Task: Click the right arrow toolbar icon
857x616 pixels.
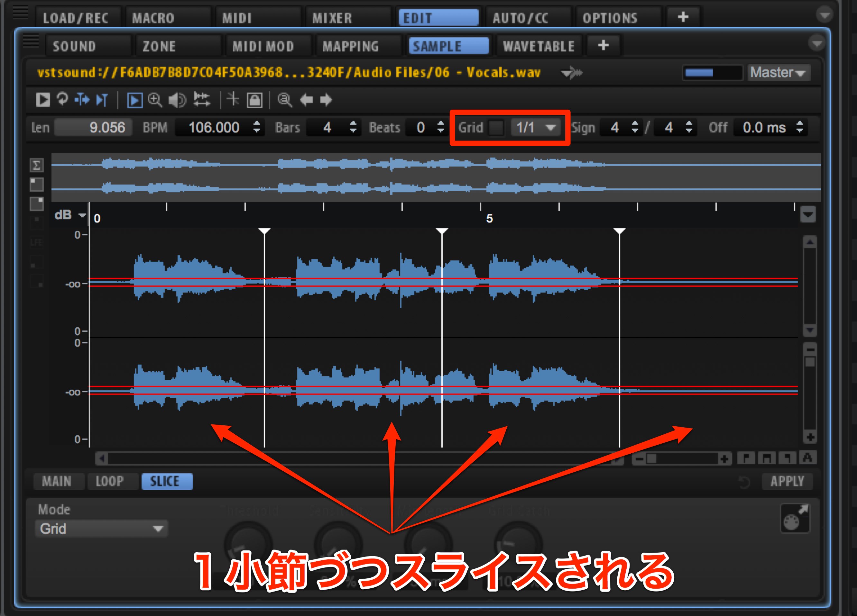Action: pos(326,100)
